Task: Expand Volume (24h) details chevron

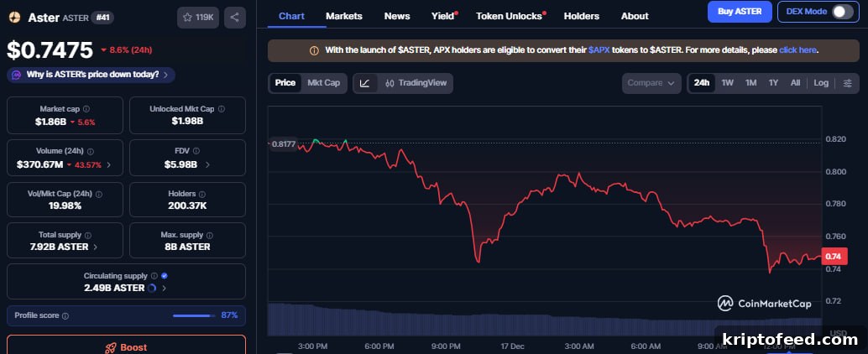Action: [108, 164]
